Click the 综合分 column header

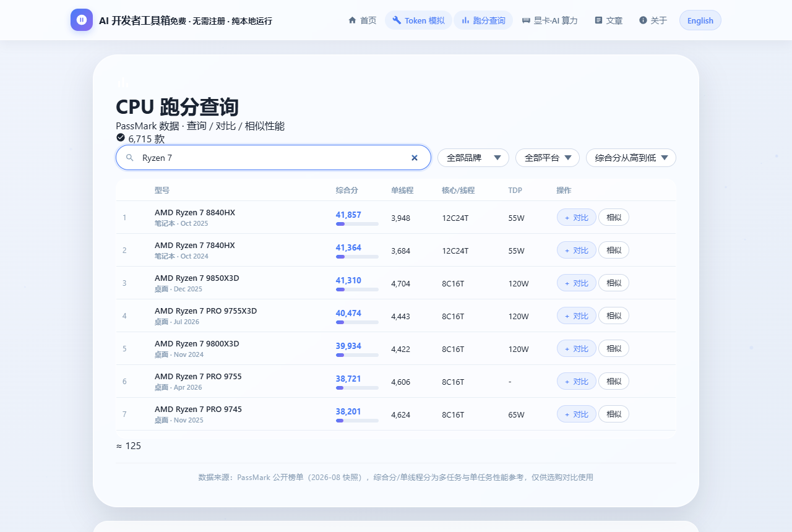347,190
